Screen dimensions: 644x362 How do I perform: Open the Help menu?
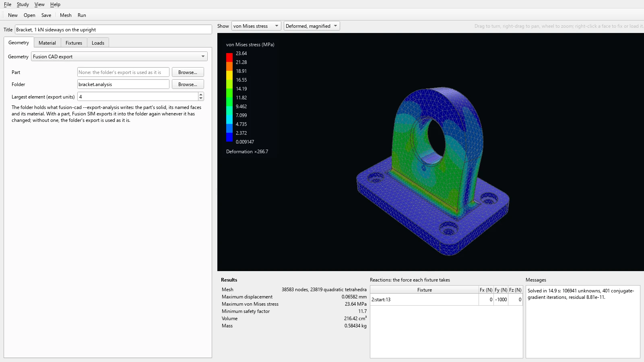[x=55, y=4]
